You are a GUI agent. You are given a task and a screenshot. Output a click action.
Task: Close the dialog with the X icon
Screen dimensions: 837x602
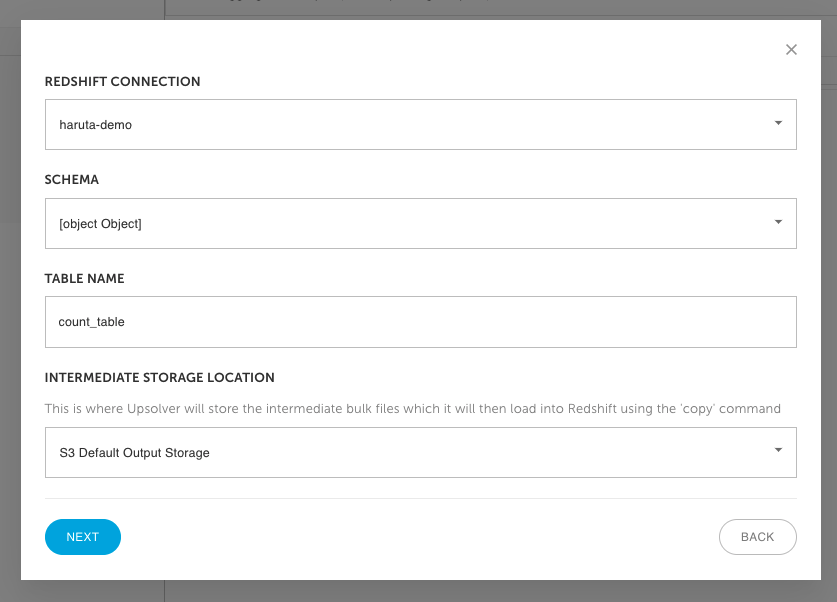(791, 50)
